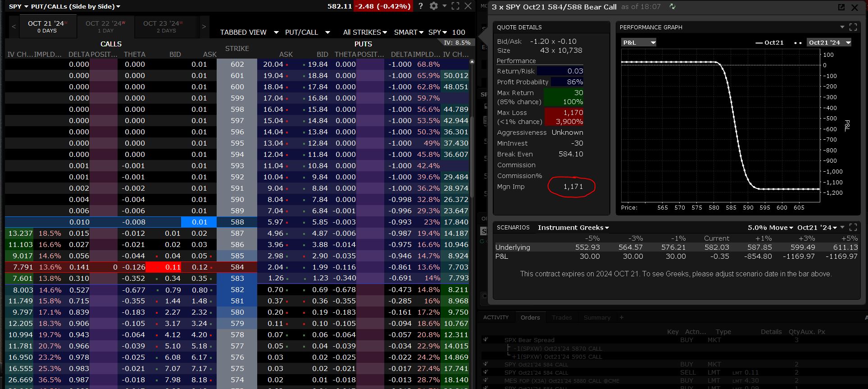The height and width of the screenshot is (389, 868).
Task: Open the P&L graph type dropdown
Action: coord(639,42)
